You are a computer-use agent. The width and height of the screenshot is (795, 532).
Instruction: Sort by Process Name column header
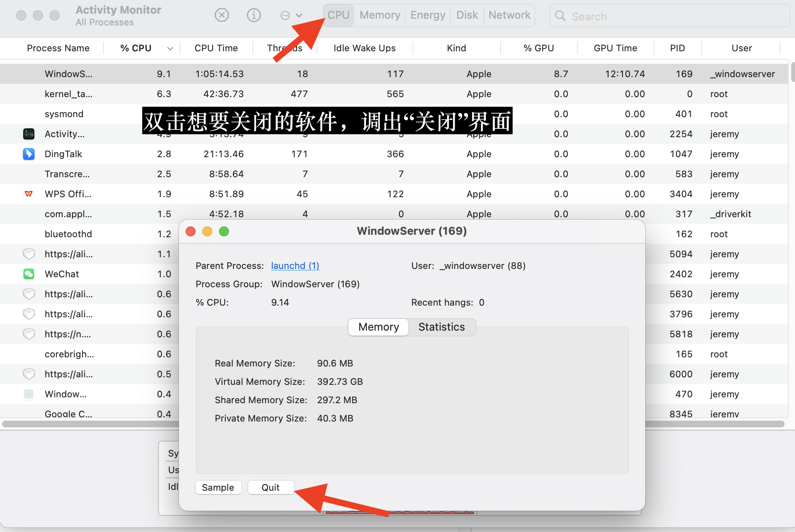[58, 48]
